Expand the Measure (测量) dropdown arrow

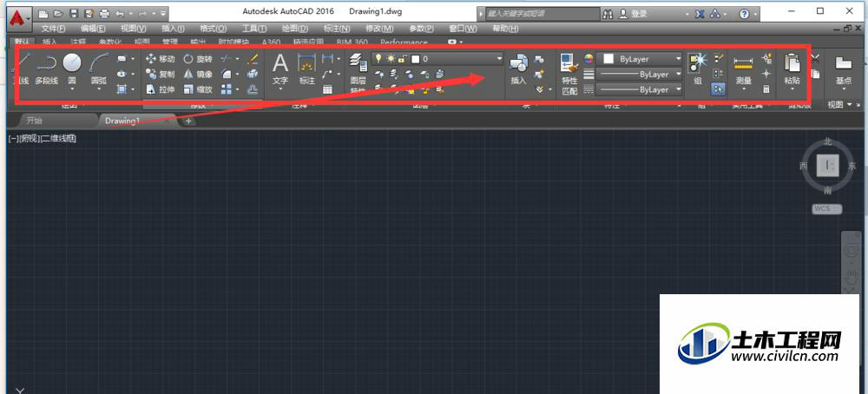click(x=744, y=89)
